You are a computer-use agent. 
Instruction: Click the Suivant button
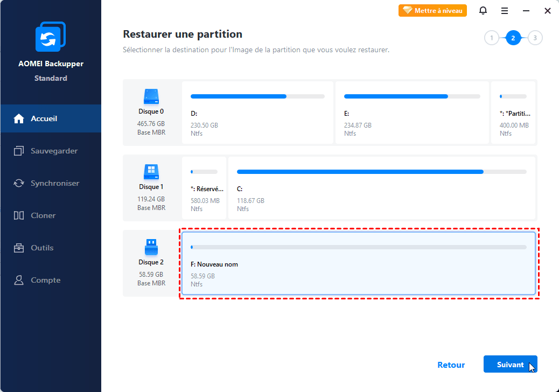tap(510, 364)
